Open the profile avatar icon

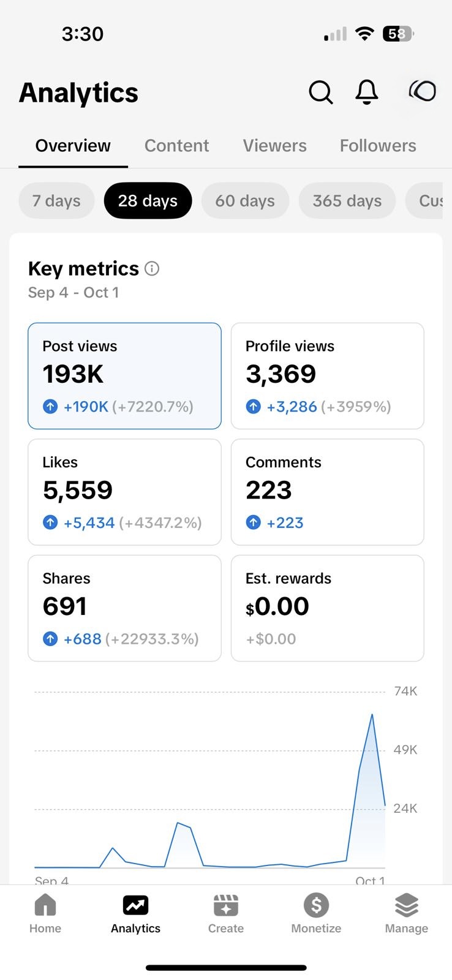(423, 91)
